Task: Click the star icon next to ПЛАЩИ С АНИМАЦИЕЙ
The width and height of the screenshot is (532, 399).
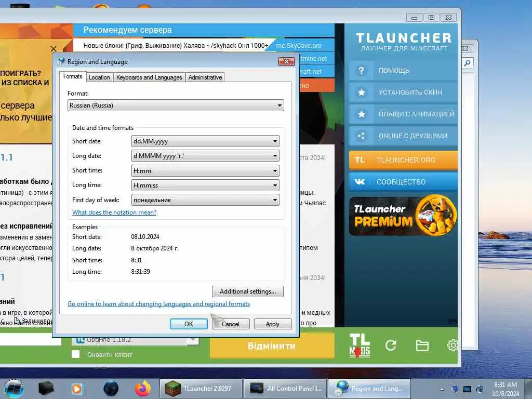Action: click(362, 114)
